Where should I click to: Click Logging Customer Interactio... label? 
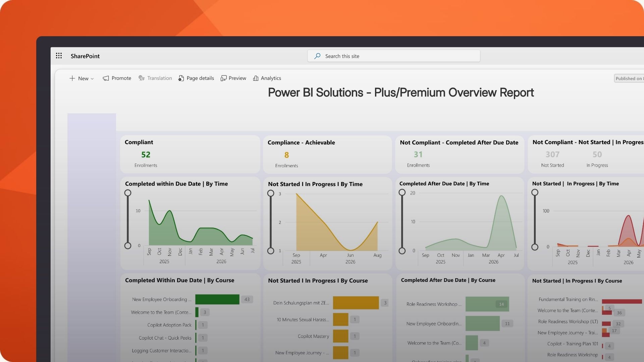click(162, 351)
